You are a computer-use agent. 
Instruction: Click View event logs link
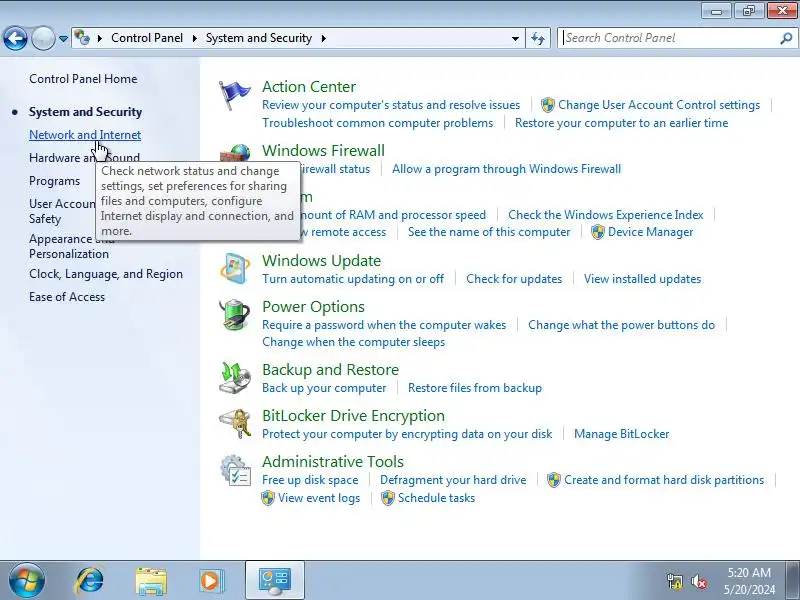coord(319,498)
